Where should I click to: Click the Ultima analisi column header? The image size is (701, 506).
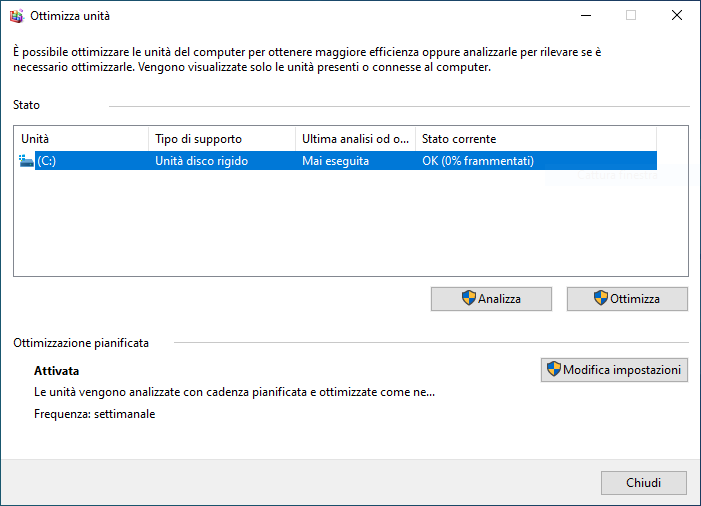[355, 139]
